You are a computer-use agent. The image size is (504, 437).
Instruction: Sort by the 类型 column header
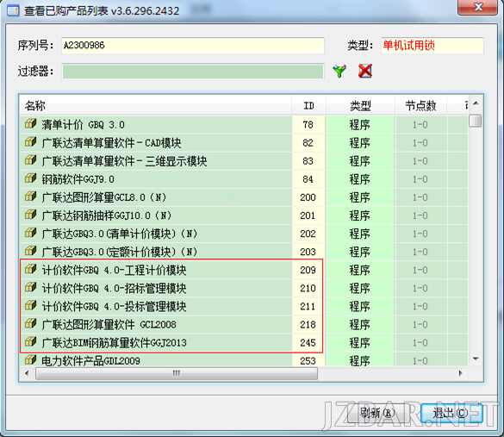[360, 105]
